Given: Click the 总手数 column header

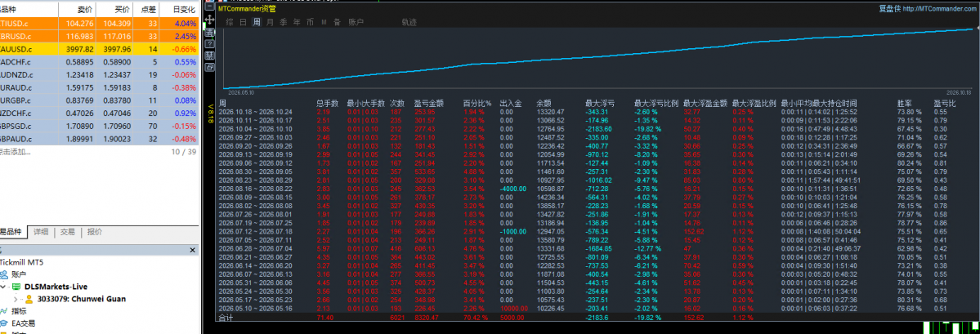Looking at the screenshot, I should pyautogui.click(x=328, y=103).
